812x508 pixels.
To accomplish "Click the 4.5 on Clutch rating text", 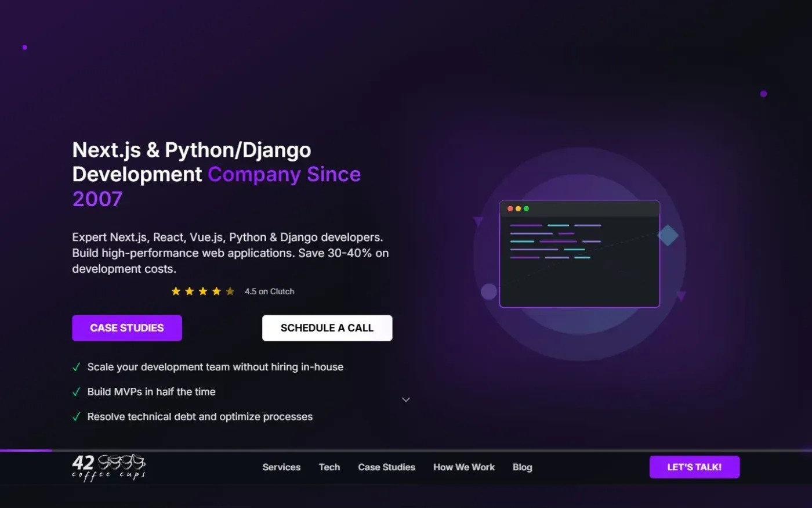I will click(269, 291).
